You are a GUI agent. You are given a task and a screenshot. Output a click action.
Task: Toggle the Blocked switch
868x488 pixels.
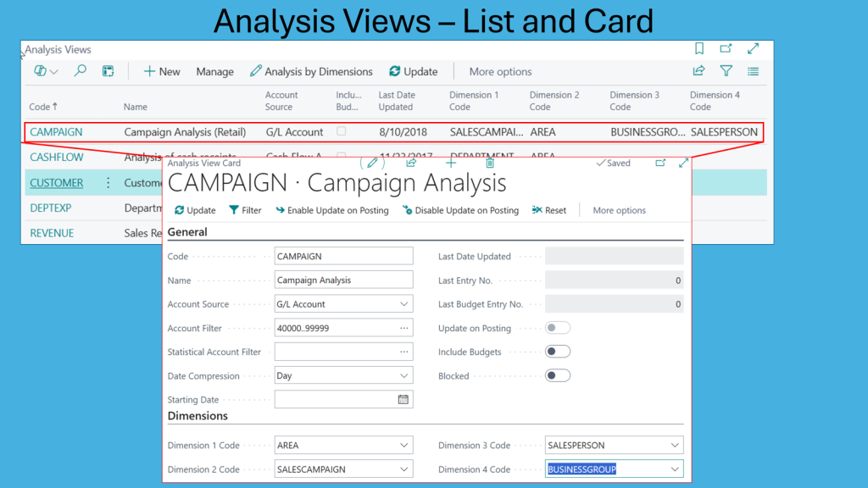[x=558, y=375]
